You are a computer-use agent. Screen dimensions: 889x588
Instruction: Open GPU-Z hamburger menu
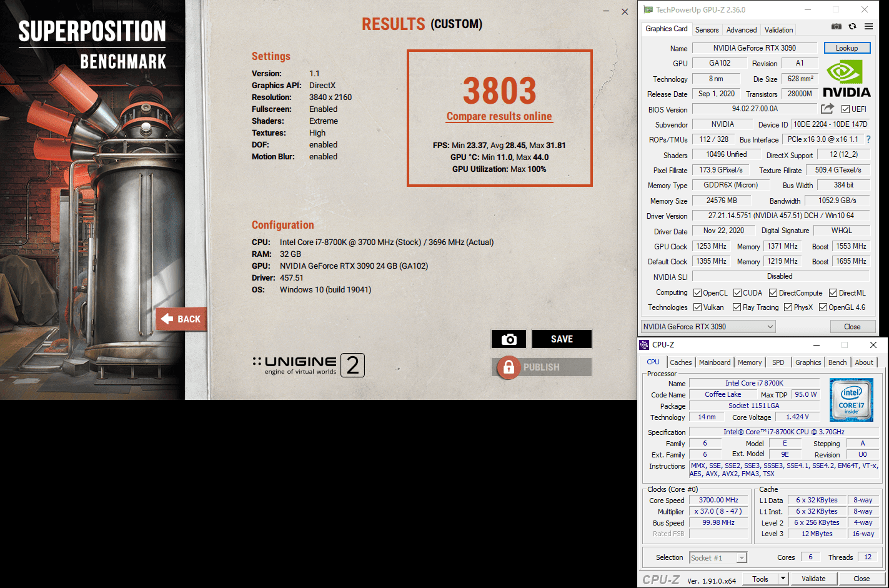(868, 26)
